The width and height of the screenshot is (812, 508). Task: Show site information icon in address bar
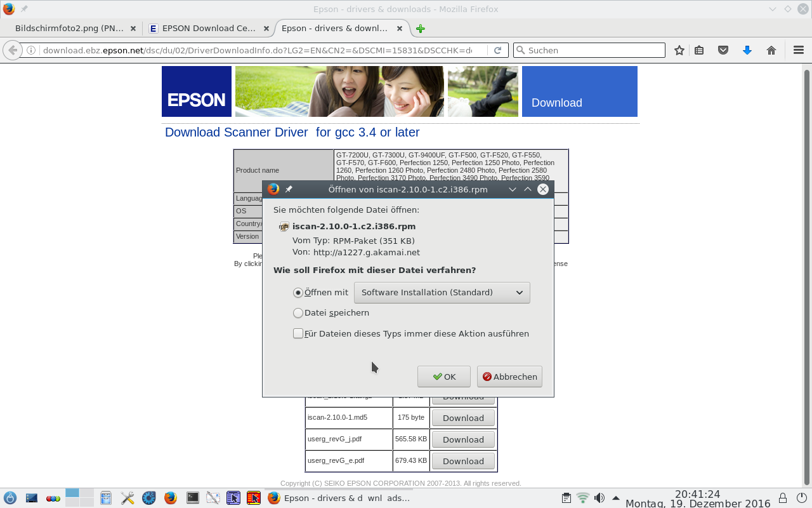31,50
